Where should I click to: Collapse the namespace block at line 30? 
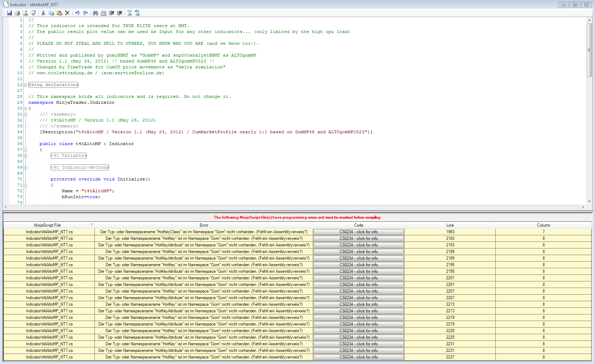25,109
